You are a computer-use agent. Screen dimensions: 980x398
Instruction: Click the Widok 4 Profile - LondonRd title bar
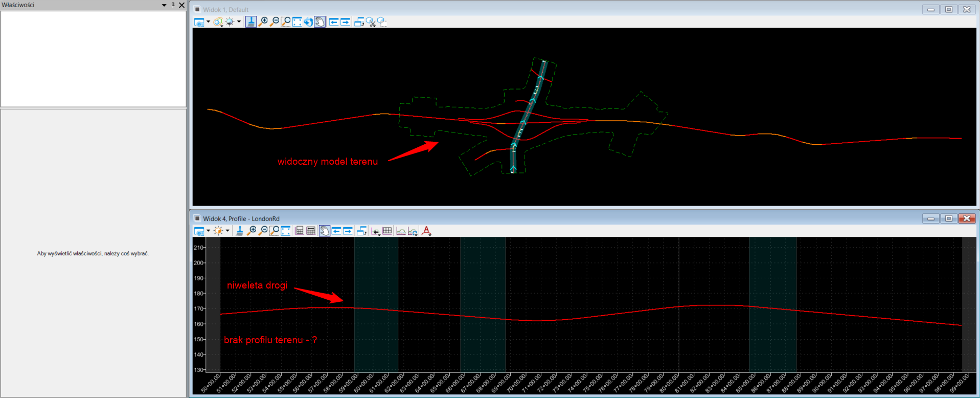pos(511,218)
